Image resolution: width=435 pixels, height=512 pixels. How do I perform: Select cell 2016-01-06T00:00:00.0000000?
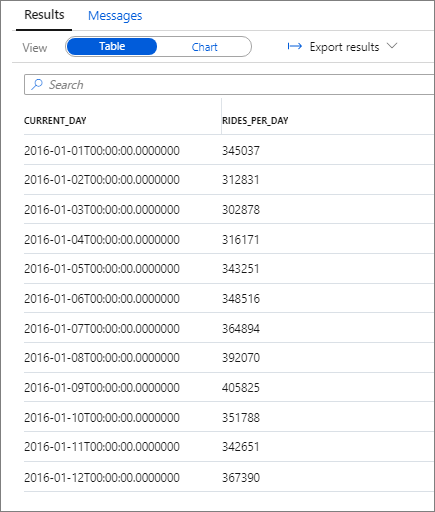click(102, 299)
